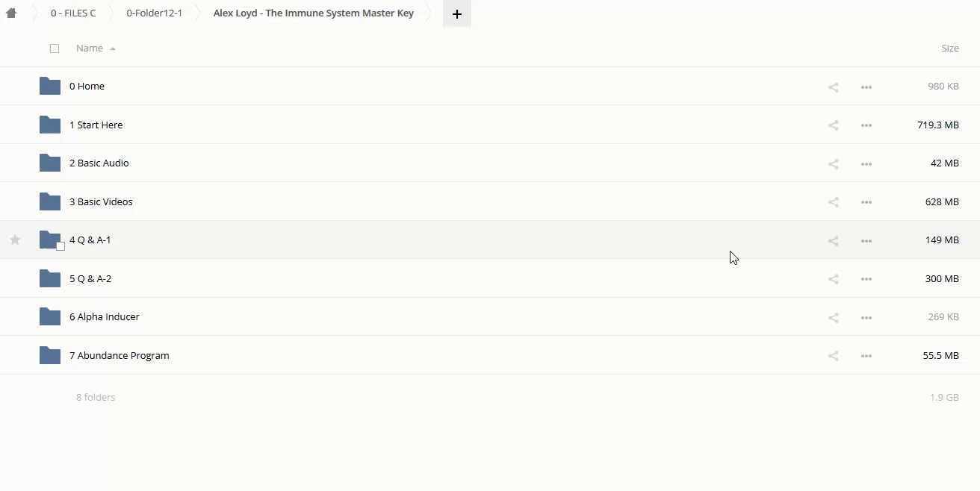Open more actions for 3 Basic Videos
Viewport: 980px width, 491px height.
click(x=866, y=202)
